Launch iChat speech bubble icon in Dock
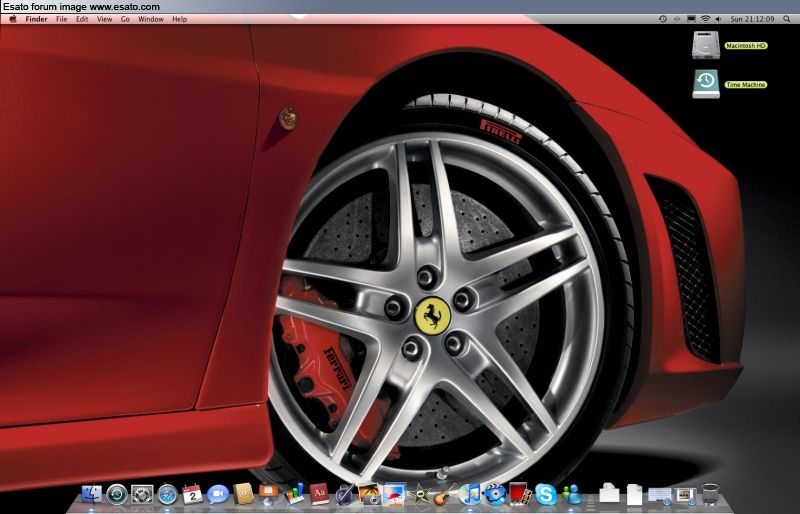 218,494
